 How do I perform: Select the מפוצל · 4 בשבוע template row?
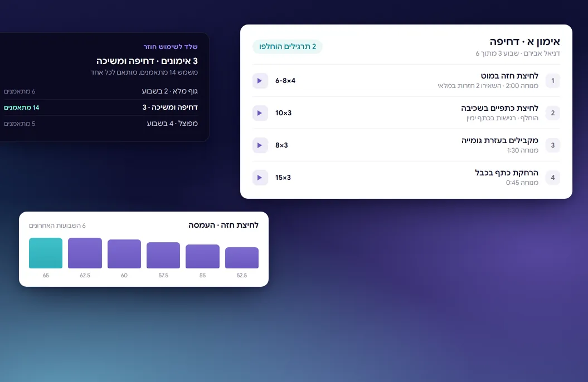coord(100,123)
